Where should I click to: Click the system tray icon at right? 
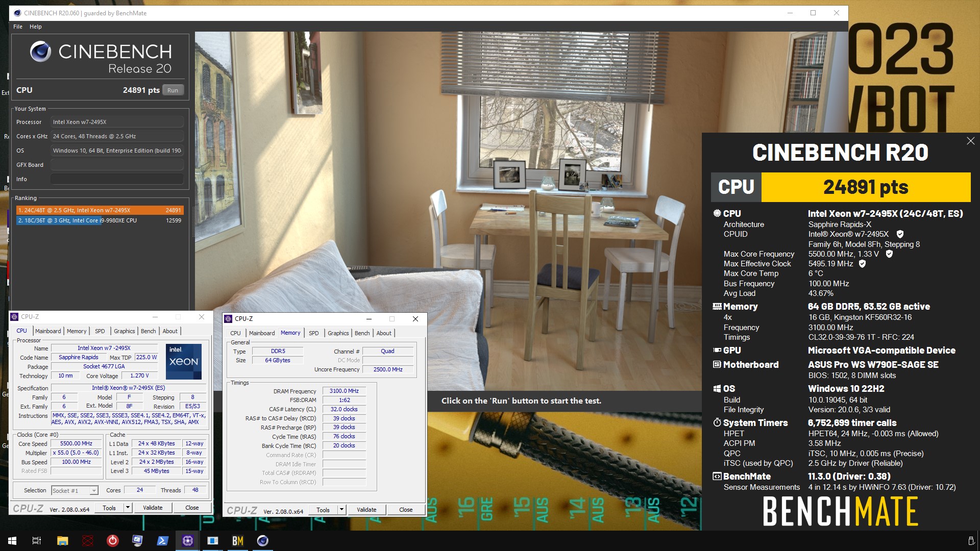pos(971,541)
